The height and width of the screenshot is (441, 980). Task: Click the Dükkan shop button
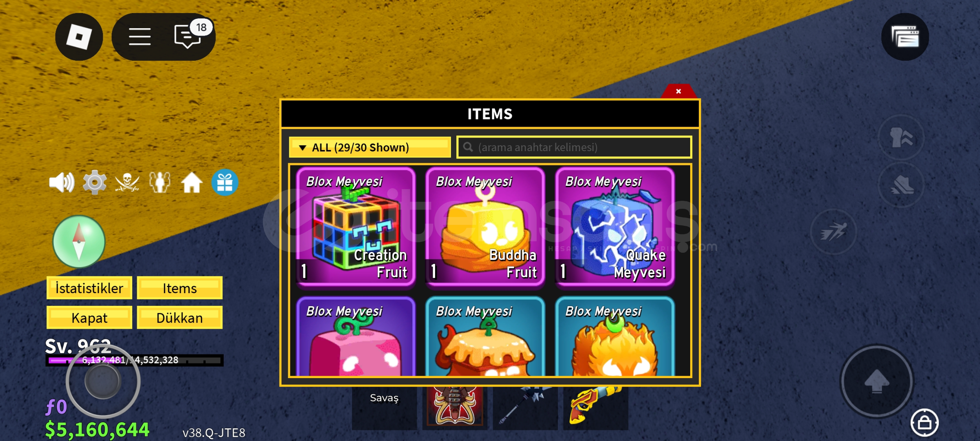[x=180, y=318]
